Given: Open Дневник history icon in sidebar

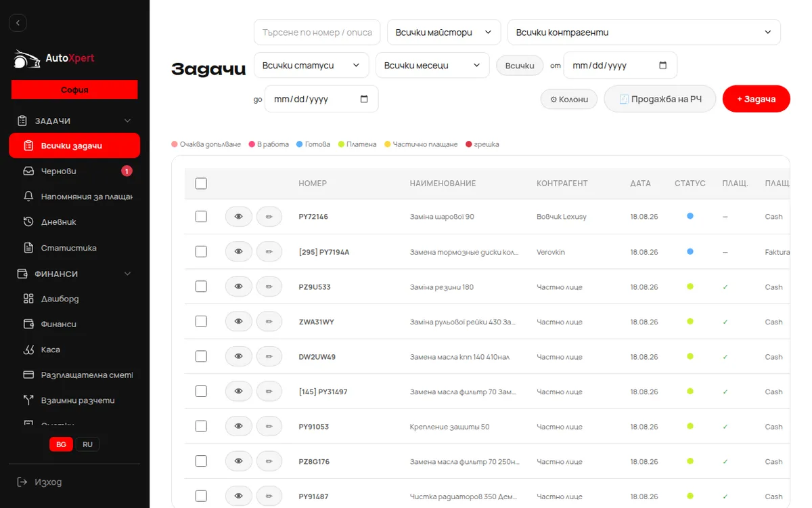Looking at the screenshot, I should [x=28, y=222].
